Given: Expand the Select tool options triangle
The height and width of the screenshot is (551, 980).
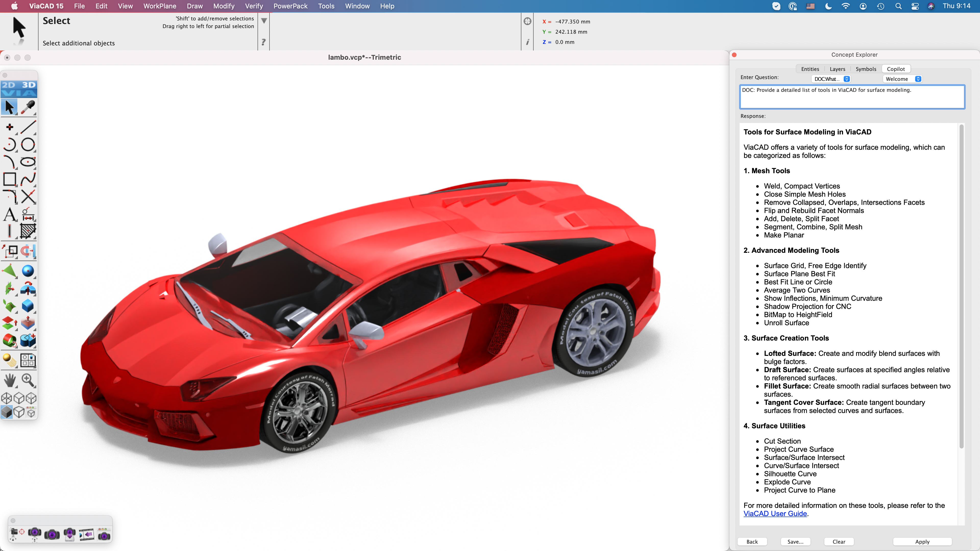Looking at the screenshot, I should click(264, 20).
